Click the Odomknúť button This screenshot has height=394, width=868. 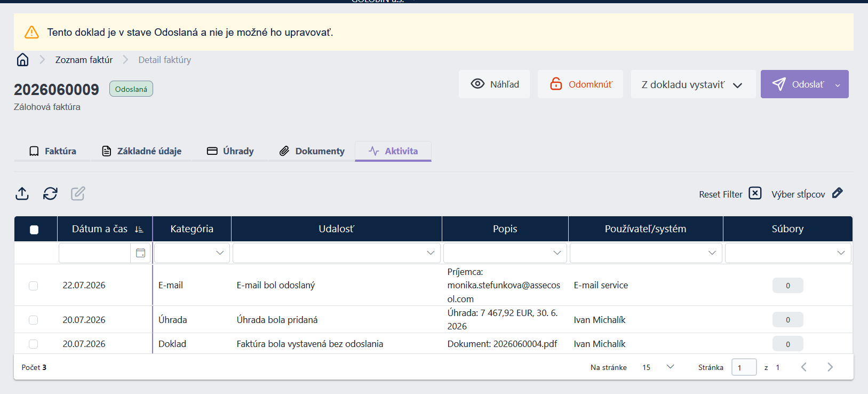tap(580, 84)
